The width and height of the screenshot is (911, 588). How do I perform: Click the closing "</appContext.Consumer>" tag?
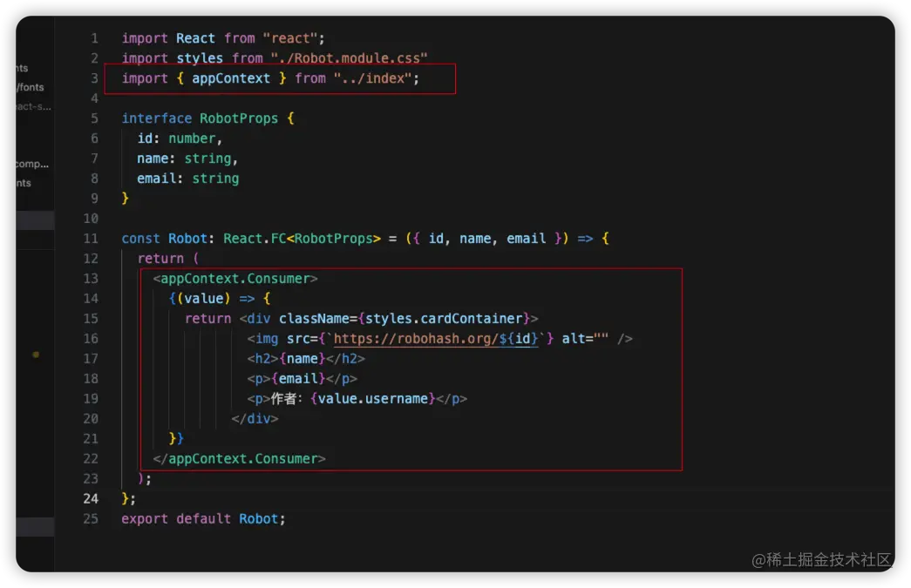tap(240, 458)
